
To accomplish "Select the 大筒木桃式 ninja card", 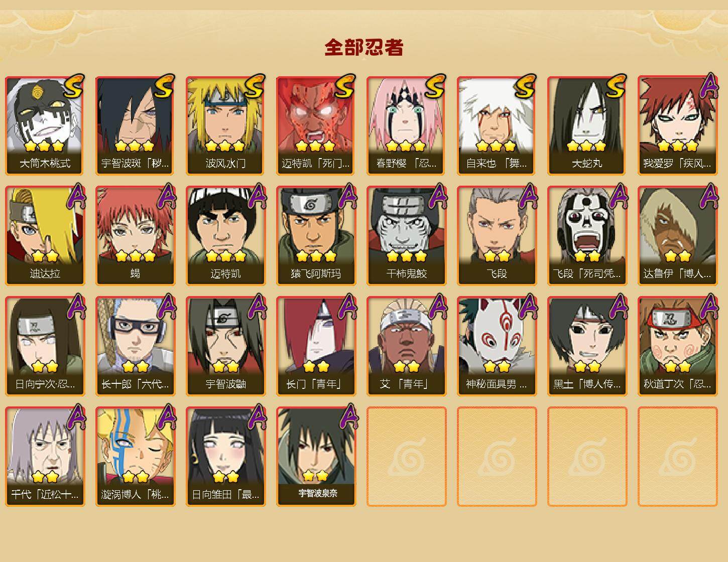I will (45, 125).
